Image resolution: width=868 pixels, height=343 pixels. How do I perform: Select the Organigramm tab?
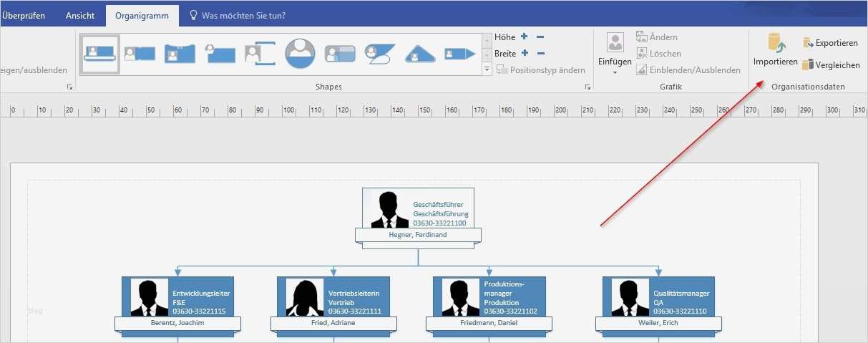click(x=142, y=15)
